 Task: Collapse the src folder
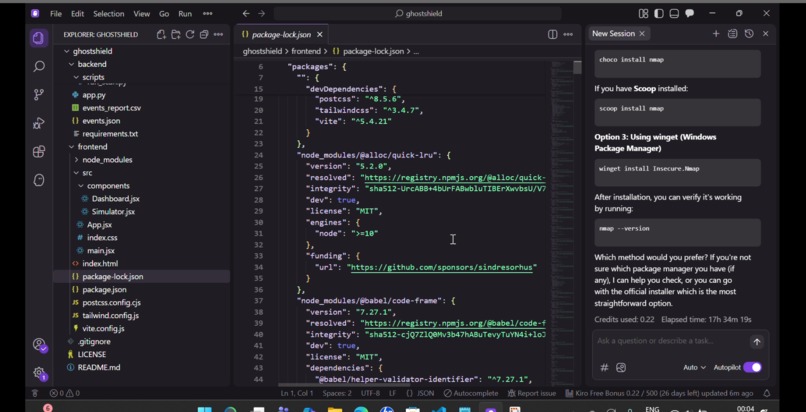(76, 173)
